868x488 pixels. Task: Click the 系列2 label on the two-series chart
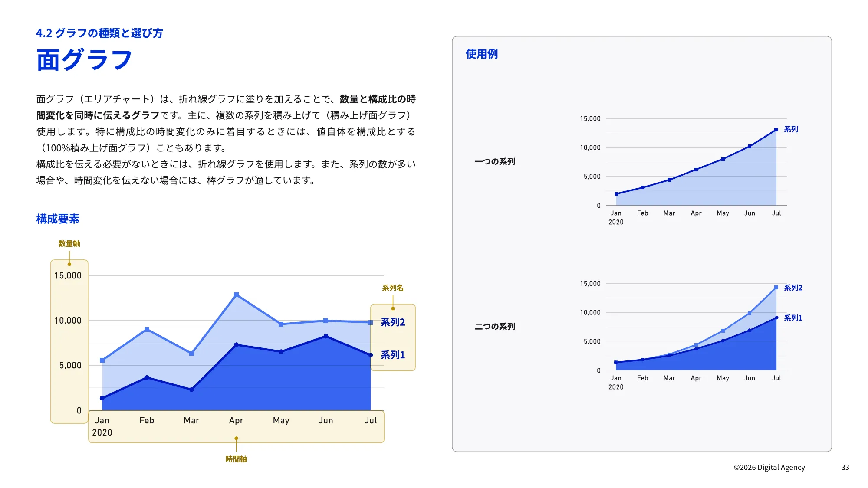pyautogui.click(x=793, y=287)
